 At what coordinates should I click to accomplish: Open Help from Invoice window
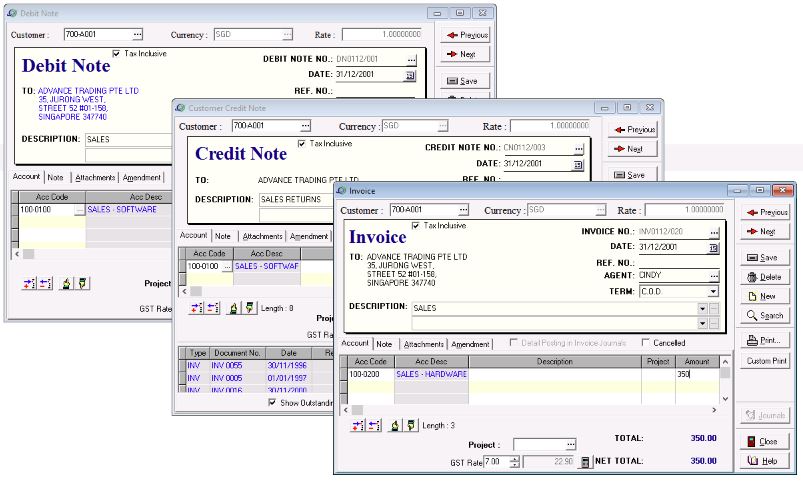[765, 461]
